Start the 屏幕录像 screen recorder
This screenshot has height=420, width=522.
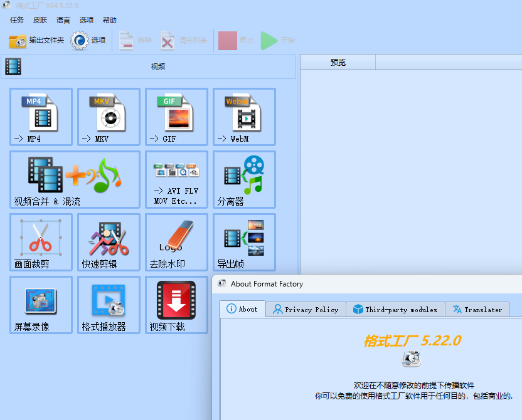[41, 305]
